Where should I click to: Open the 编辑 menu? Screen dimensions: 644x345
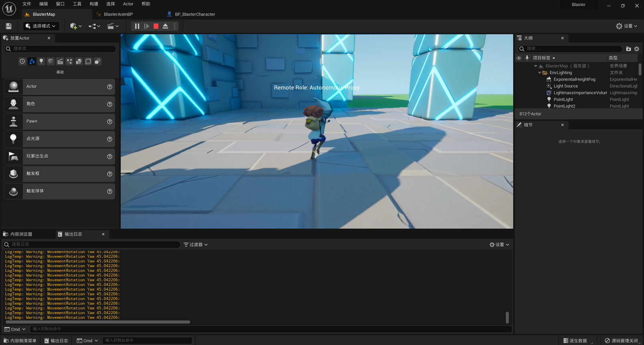tap(43, 4)
